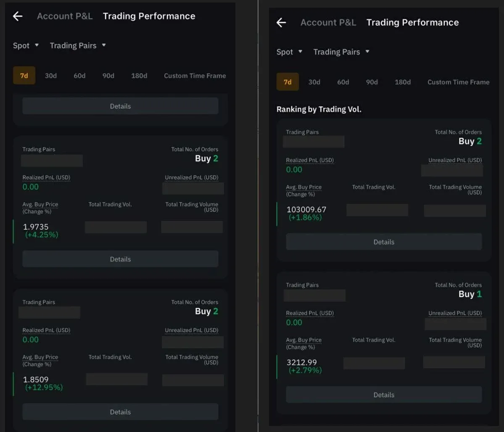Viewport: 504px width, 432px height.
Task: Choose the 60d time frame in the right panel
Action: click(343, 82)
